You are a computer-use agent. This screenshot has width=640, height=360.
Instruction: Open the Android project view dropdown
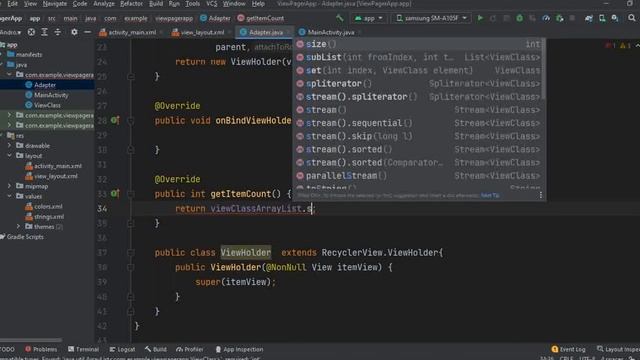coord(11,32)
